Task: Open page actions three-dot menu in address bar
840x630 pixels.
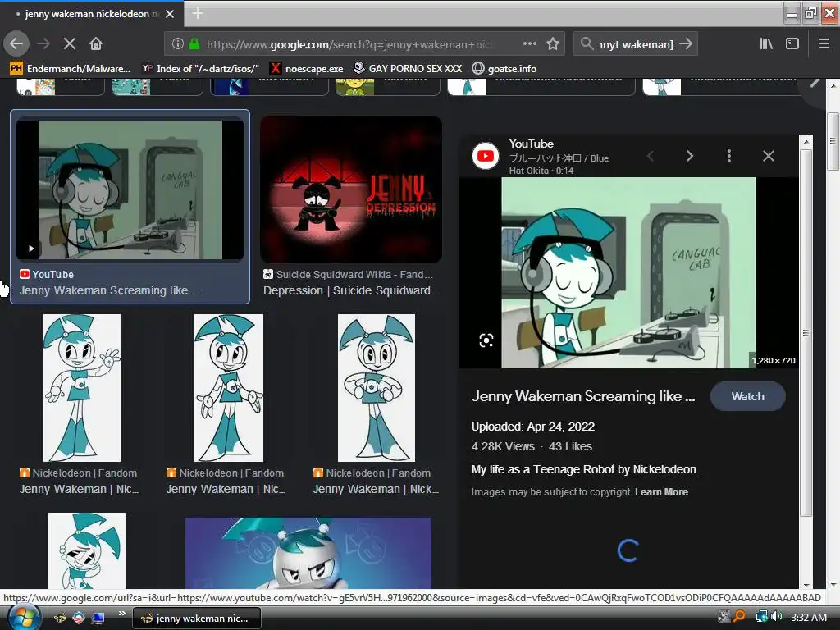Action: point(530,44)
